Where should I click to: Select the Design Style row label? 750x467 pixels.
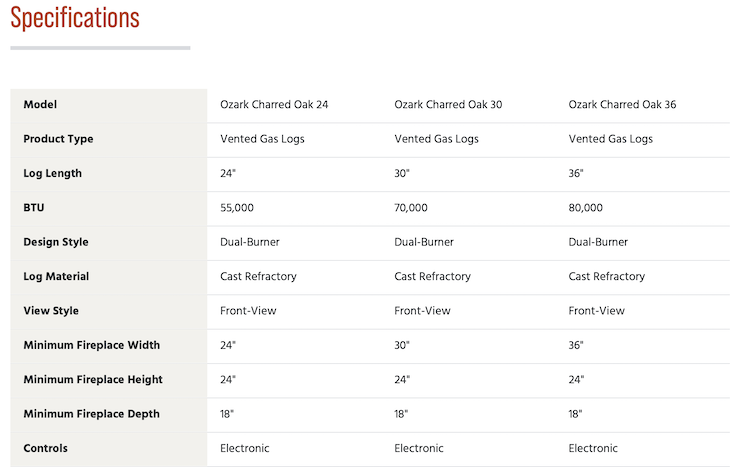pyautogui.click(x=56, y=242)
